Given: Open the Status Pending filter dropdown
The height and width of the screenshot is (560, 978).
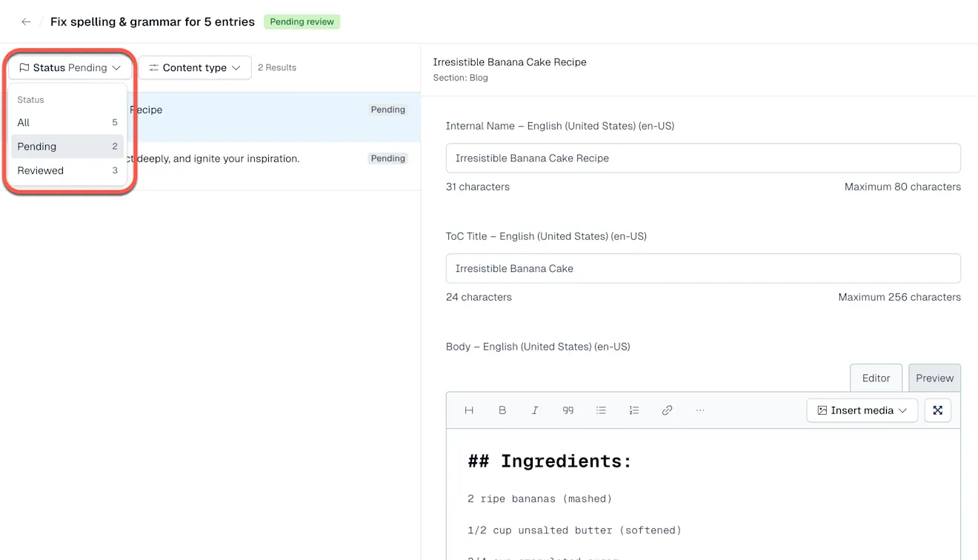Looking at the screenshot, I should 70,67.
